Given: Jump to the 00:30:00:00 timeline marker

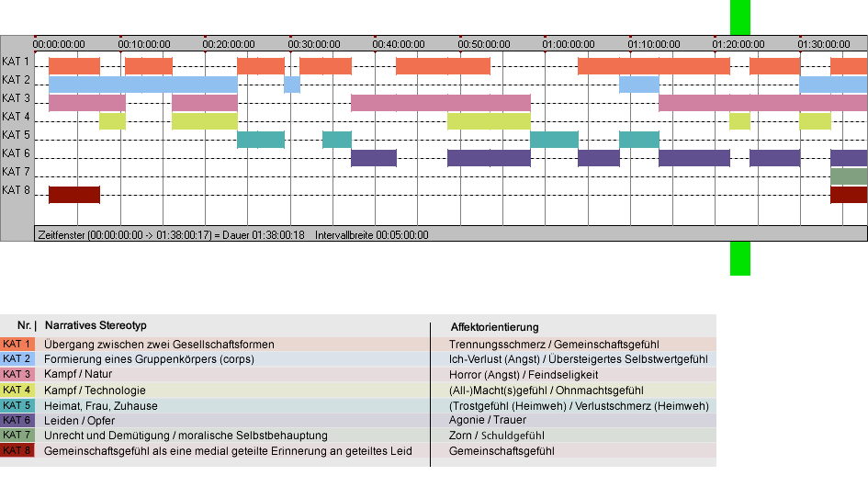Looking at the screenshot, I should [314, 44].
